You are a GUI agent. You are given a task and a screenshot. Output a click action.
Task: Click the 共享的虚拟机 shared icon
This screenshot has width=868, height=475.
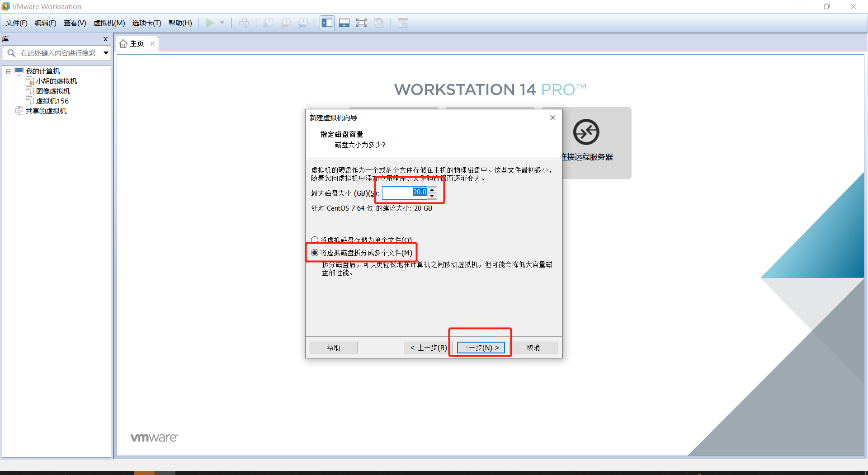(19, 111)
